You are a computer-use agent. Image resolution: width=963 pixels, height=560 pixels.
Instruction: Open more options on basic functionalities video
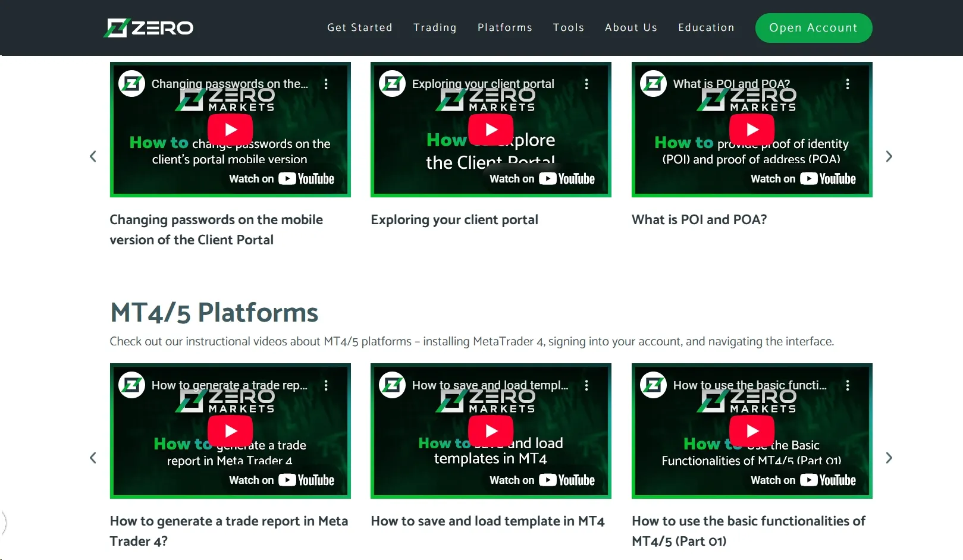[x=848, y=385]
